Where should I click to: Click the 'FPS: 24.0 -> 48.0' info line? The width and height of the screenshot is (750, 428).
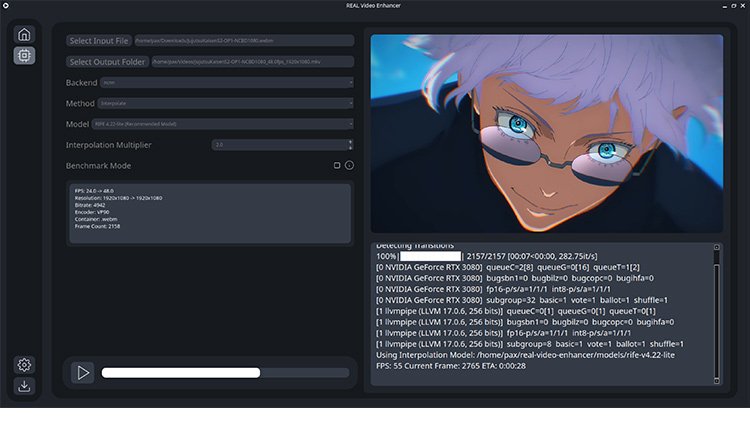pos(94,191)
